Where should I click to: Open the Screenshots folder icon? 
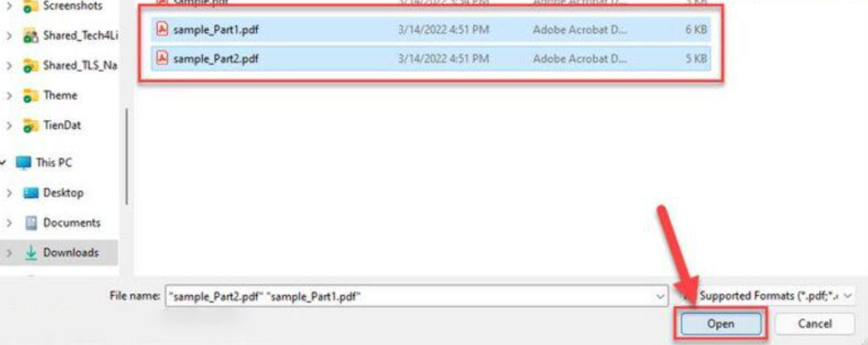(x=30, y=7)
